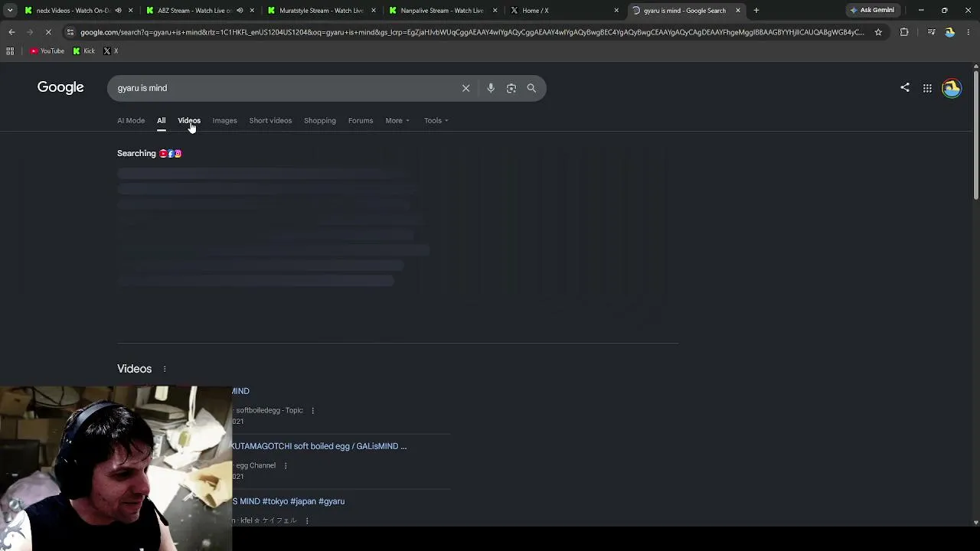Switch to Forums results tab
This screenshot has height=551, width=980.
pyautogui.click(x=361, y=120)
